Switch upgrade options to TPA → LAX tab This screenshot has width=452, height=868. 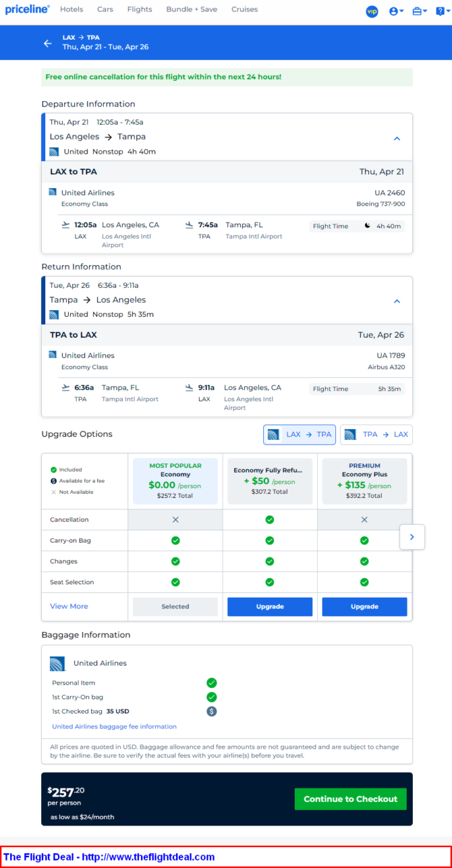pyautogui.click(x=376, y=435)
